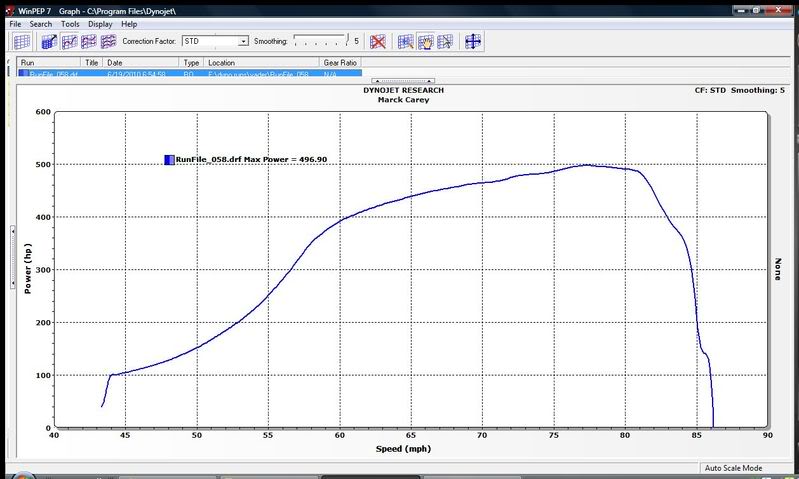Screen dimensions: 799x479
Task: Open the Help menu
Action: point(129,24)
